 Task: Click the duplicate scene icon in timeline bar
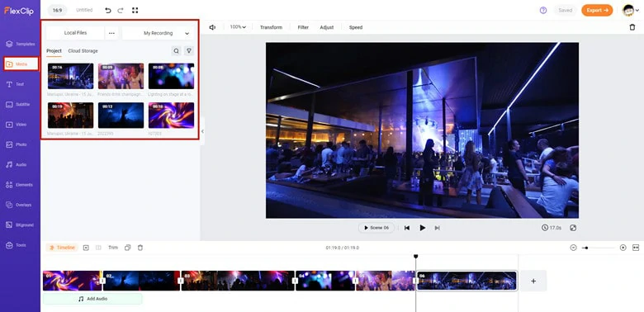tap(128, 248)
